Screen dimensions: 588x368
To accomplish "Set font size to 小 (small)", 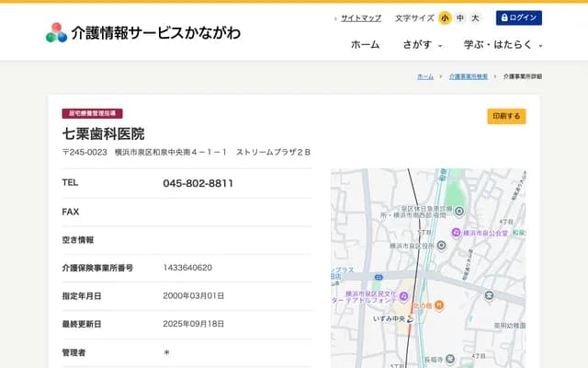I will click(445, 17).
